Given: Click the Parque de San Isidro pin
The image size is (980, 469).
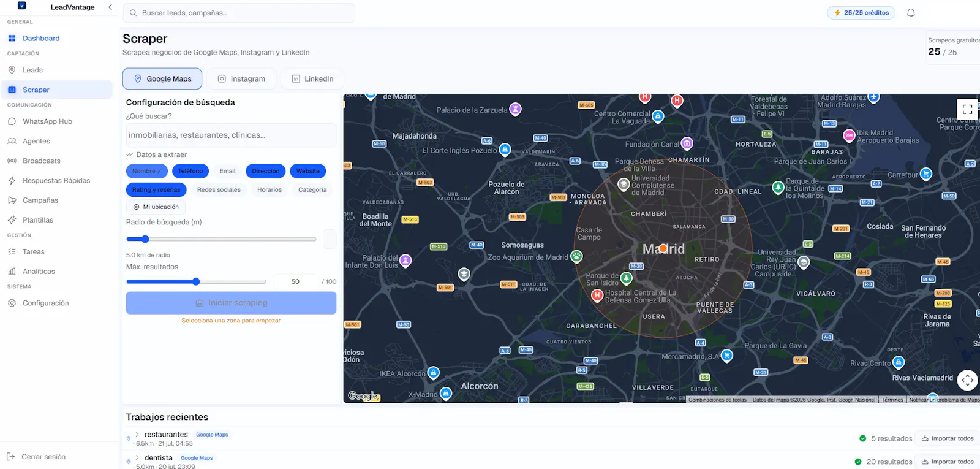Looking at the screenshot, I should point(626,278).
